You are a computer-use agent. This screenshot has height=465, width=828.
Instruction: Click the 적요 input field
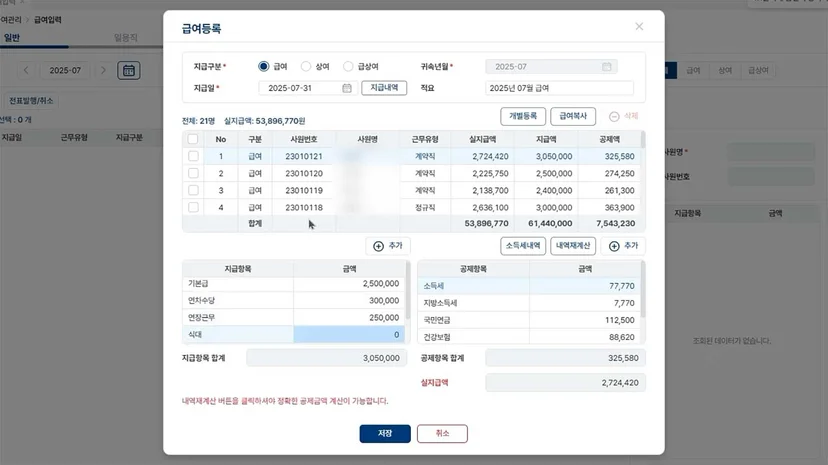point(559,88)
